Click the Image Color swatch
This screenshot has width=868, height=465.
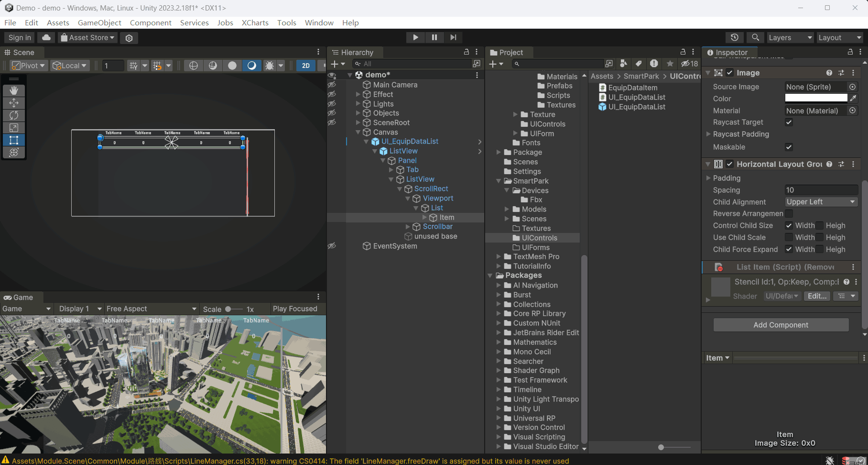(816, 98)
